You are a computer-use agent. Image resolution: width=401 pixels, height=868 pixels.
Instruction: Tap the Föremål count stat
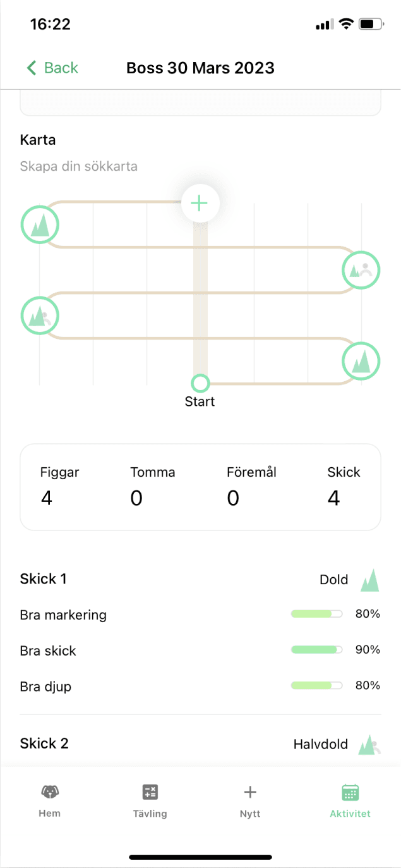click(251, 487)
